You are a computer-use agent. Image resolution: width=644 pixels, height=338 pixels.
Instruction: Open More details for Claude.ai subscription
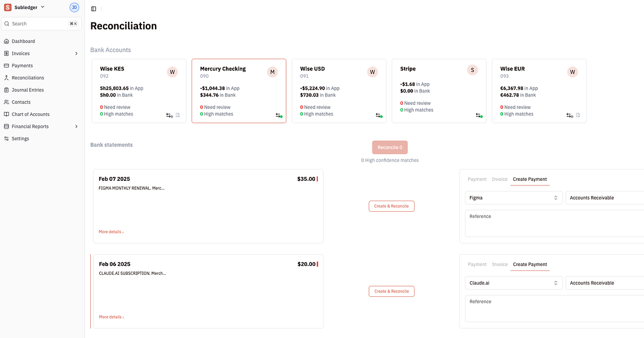111,317
